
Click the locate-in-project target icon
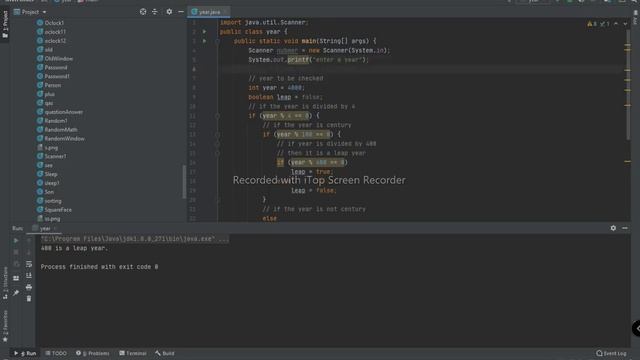pyautogui.click(x=143, y=12)
